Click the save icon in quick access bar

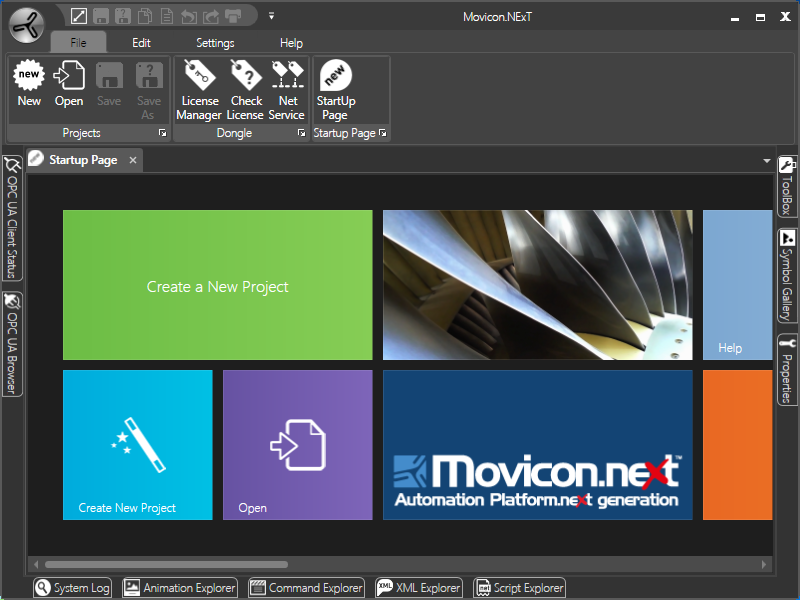(x=101, y=16)
